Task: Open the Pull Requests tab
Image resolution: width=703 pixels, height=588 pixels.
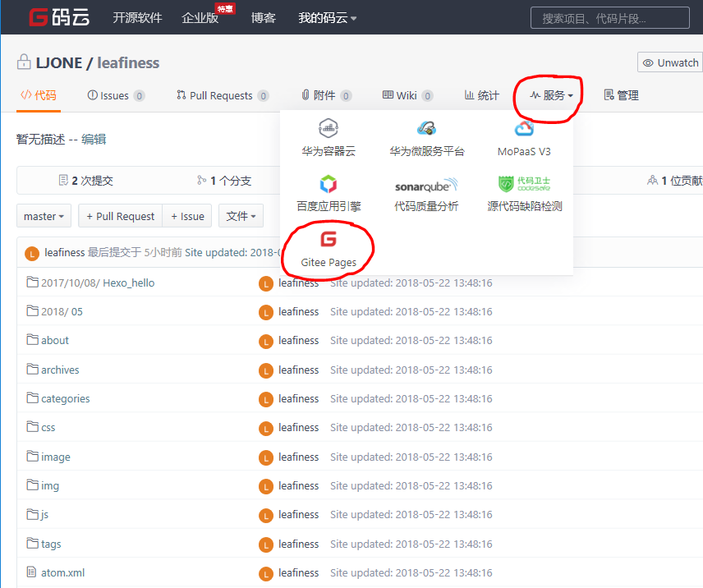Action: coord(220,95)
